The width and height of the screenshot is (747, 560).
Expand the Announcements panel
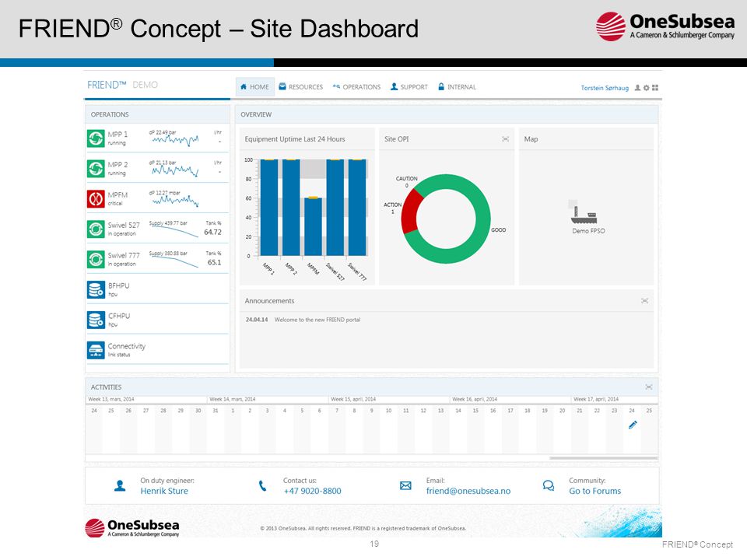point(644,301)
